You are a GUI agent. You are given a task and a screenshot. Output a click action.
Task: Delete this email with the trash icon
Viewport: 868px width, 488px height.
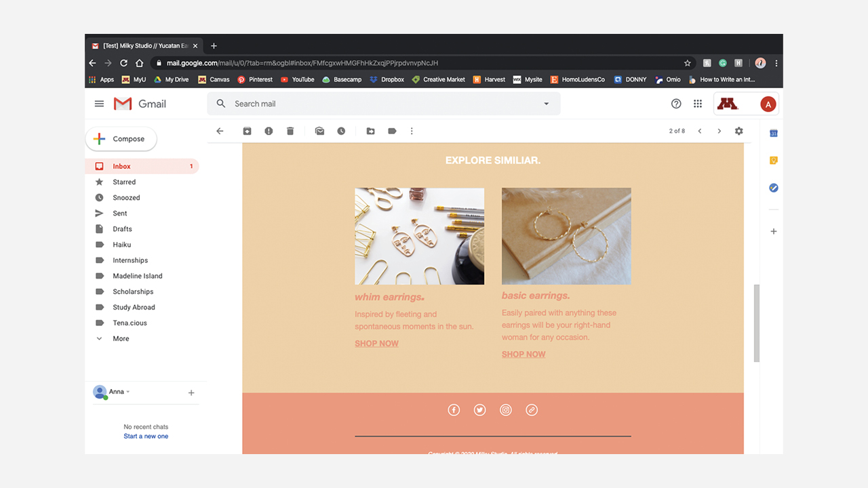pyautogui.click(x=290, y=131)
